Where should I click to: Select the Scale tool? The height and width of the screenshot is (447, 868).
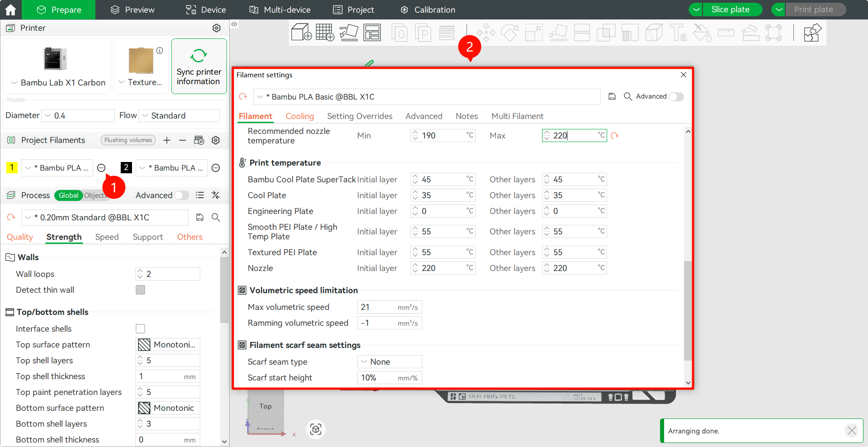[534, 33]
